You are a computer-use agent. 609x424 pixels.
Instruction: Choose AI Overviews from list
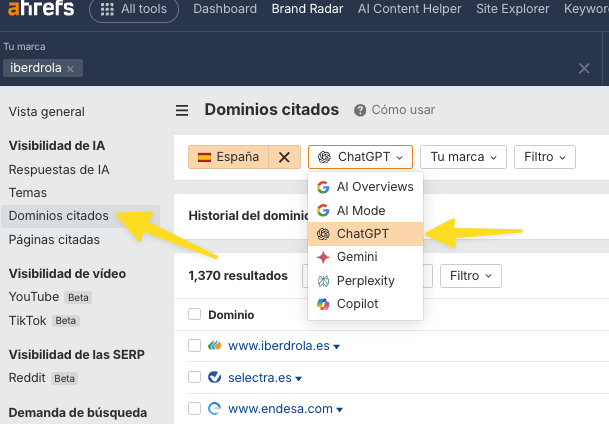[365, 187]
